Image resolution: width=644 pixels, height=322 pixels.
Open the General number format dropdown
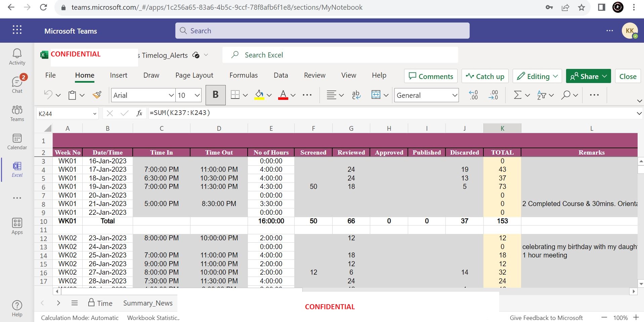455,95
